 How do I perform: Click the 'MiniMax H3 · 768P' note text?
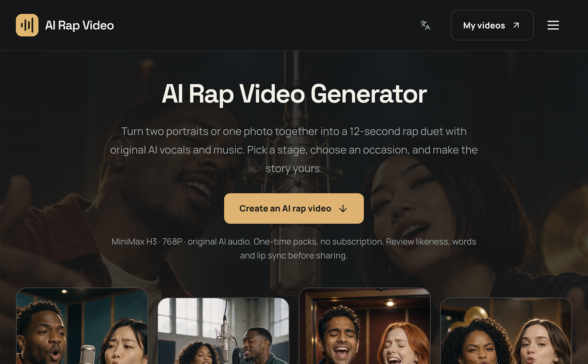(294, 248)
